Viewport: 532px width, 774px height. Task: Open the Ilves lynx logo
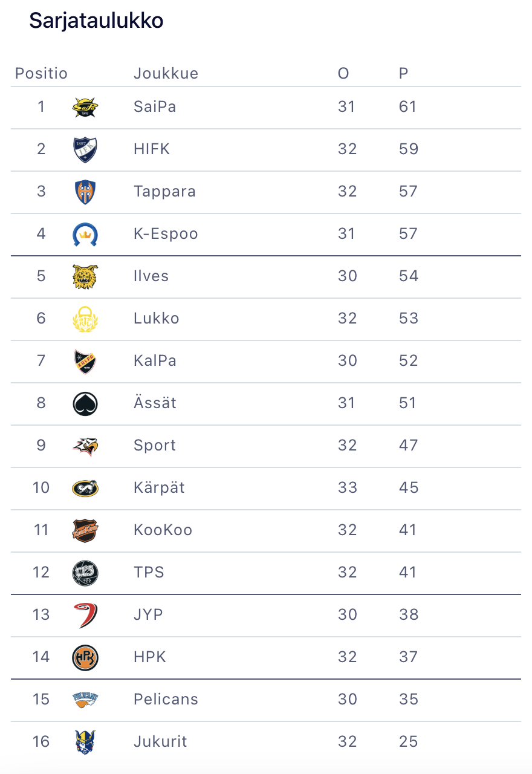(85, 277)
